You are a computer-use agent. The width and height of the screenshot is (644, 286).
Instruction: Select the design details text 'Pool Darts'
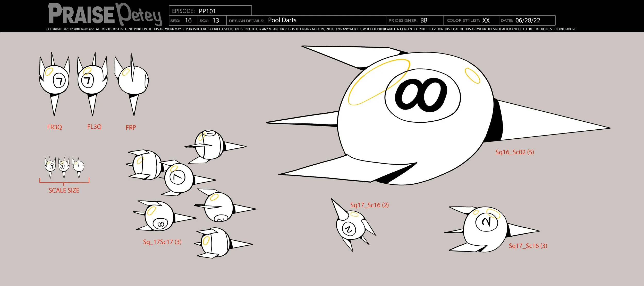click(282, 20)
